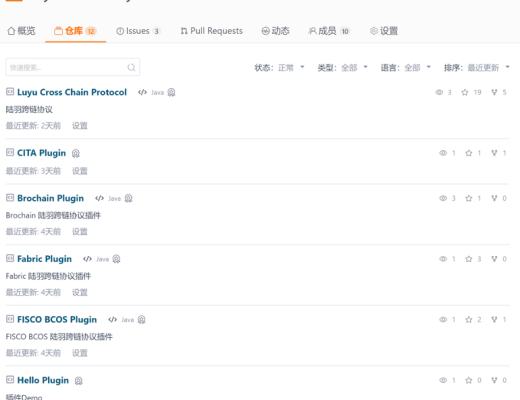The width and height of the screenshot is (520, 400).
Task: Click the magnifier icon in search box
Action: [131, 68]
